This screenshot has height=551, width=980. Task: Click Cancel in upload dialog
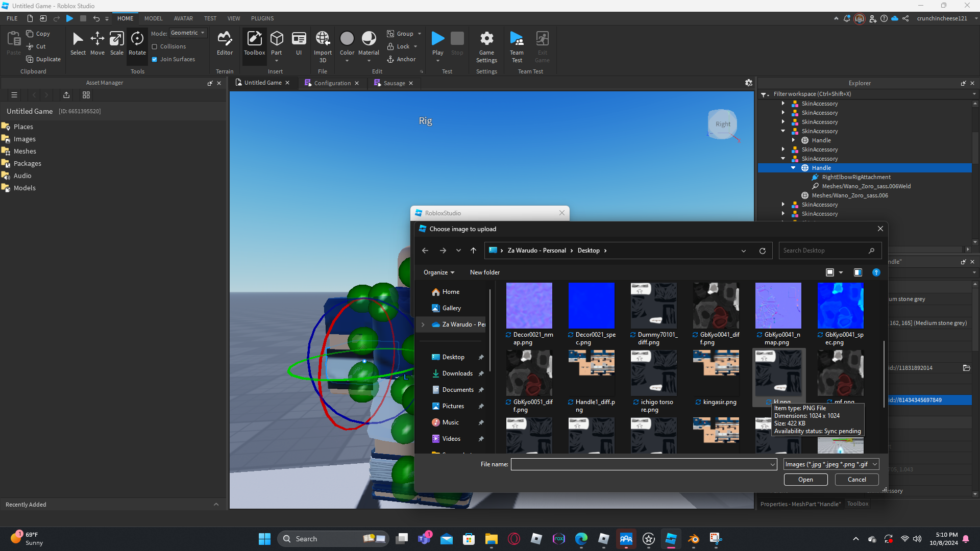click(856, 480)
